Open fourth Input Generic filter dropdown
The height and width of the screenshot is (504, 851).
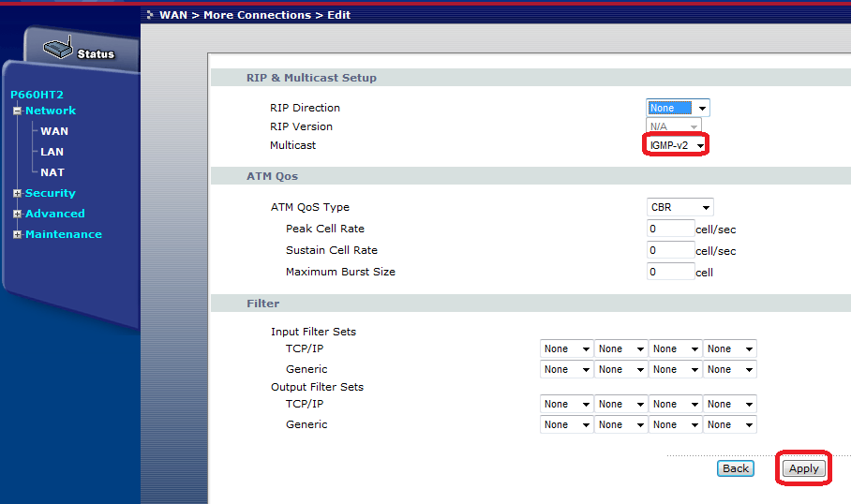click(729, 369)
